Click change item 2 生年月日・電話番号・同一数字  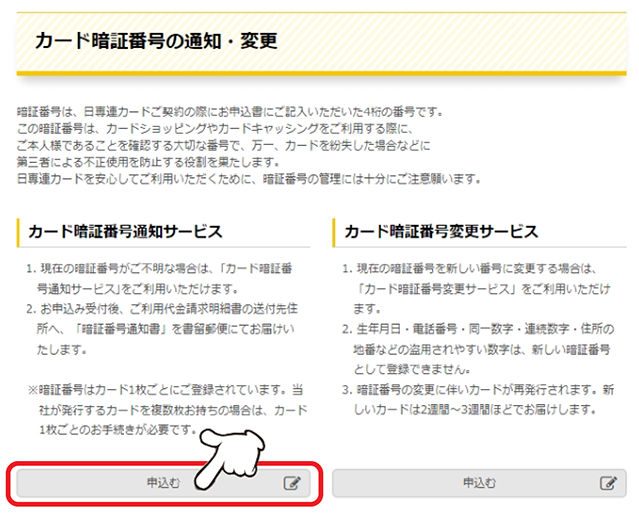click(x=478, y=349)
